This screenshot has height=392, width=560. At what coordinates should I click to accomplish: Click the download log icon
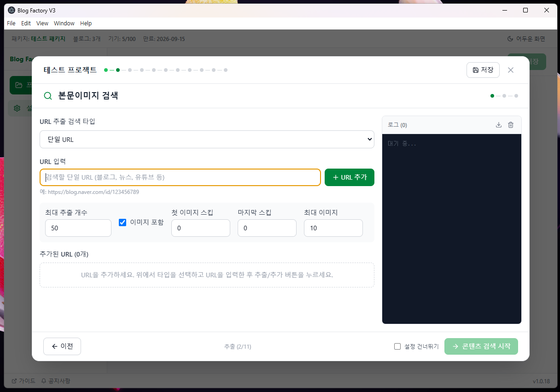coord(498,124)
